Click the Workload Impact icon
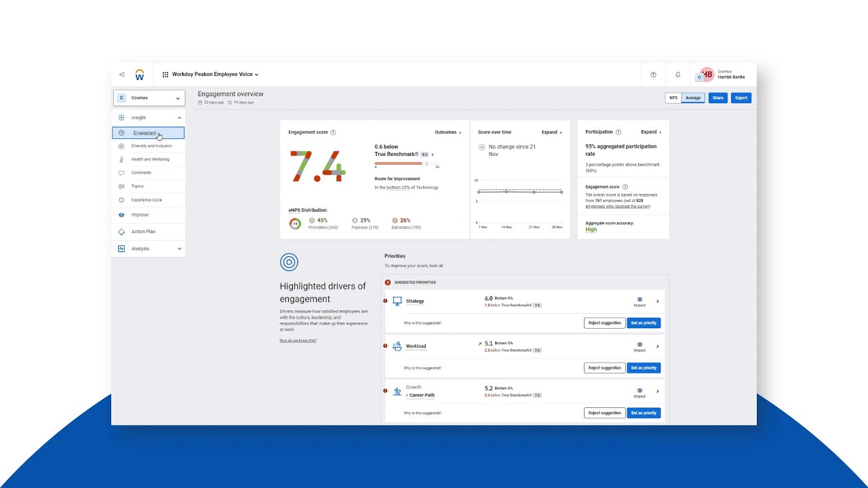This screenshot has width=868, height=488. click(x=639, y=344)
